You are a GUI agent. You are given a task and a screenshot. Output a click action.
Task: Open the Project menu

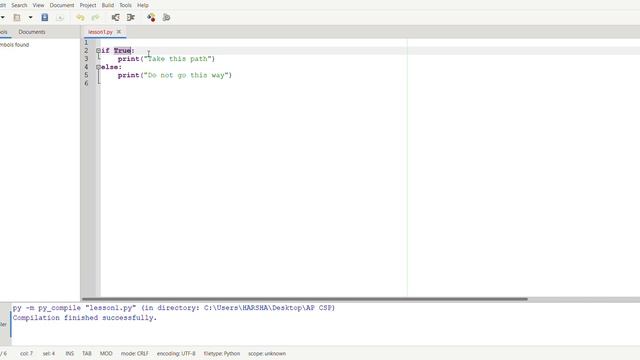(88, 5)
